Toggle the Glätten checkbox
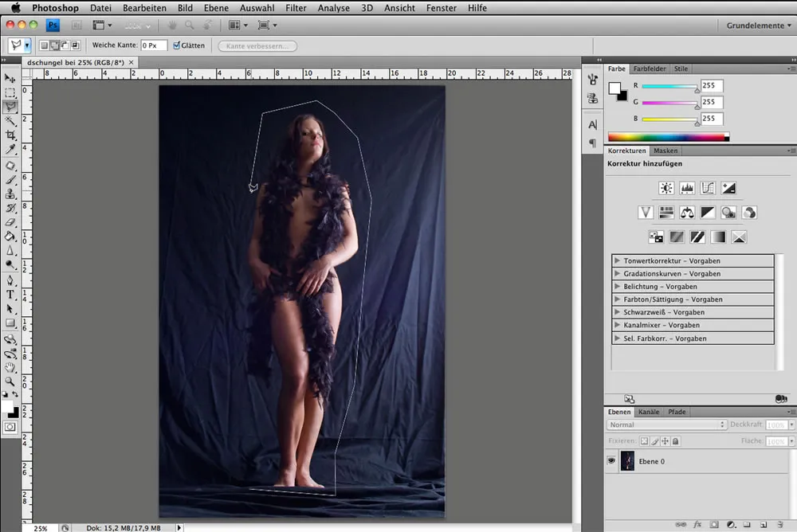 coord(177,45)
